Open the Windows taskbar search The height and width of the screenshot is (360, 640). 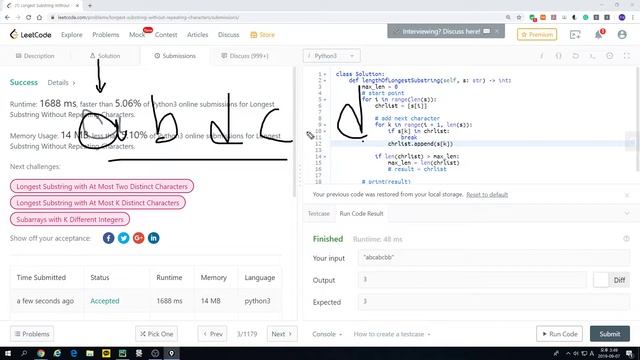(x=24, y=353)
